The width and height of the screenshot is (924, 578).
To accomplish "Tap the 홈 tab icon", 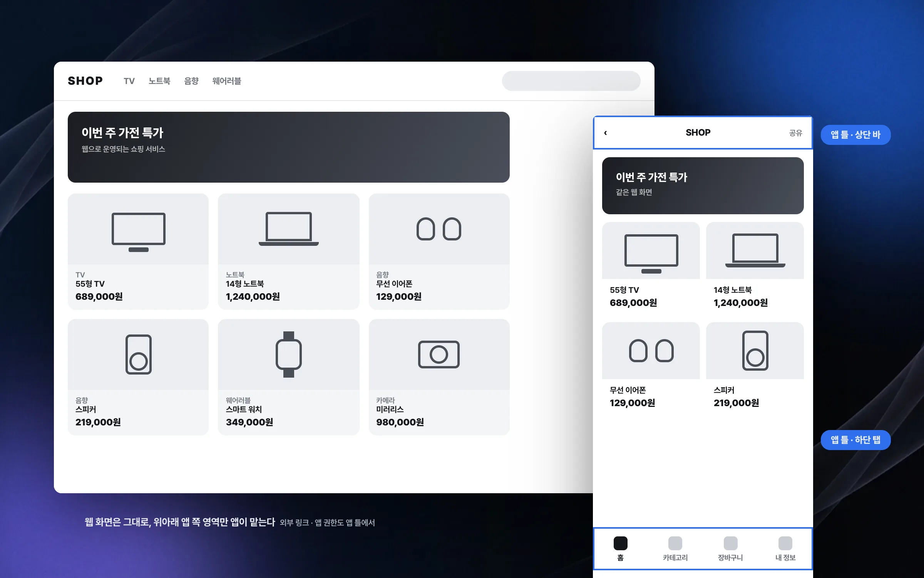I will (620, 543).
